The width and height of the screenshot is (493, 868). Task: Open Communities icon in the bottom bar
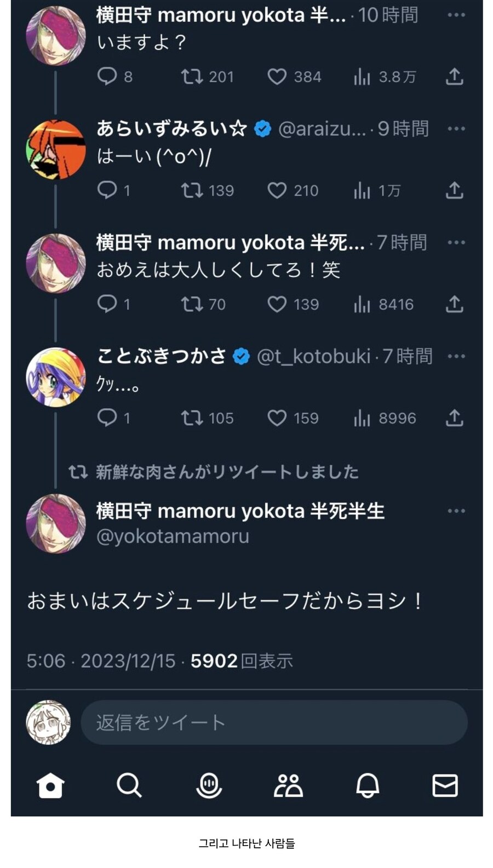288,786
